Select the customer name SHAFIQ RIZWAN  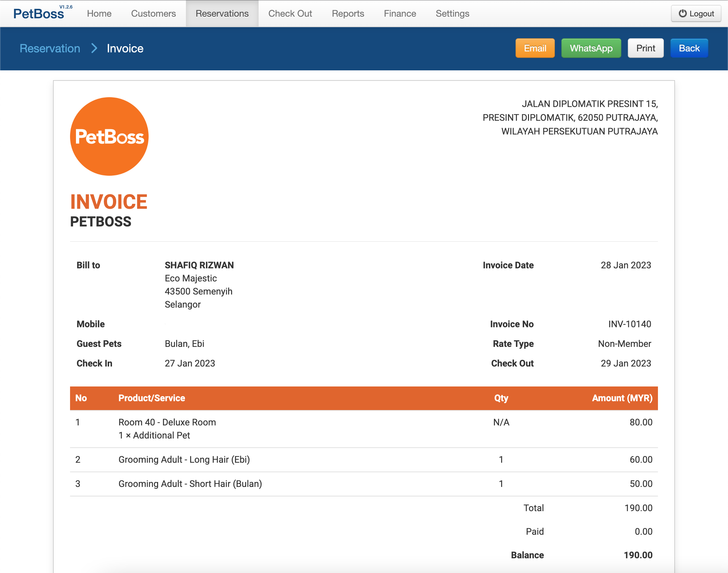tap(199, 265)
